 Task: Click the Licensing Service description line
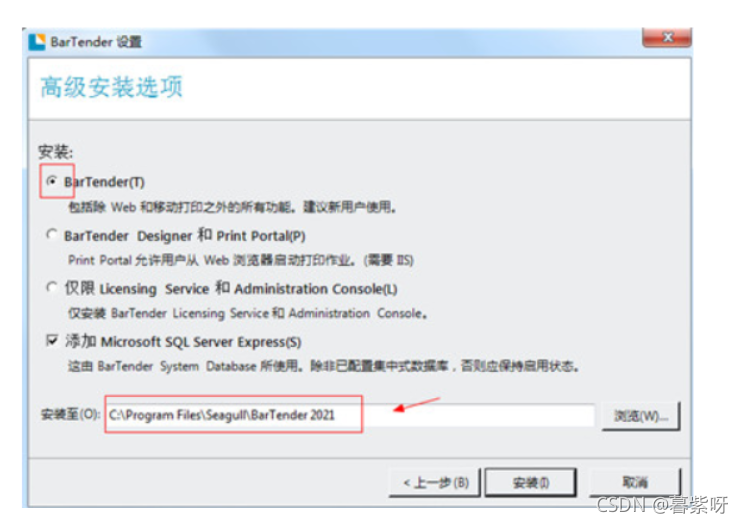click(x=247, y=313)
